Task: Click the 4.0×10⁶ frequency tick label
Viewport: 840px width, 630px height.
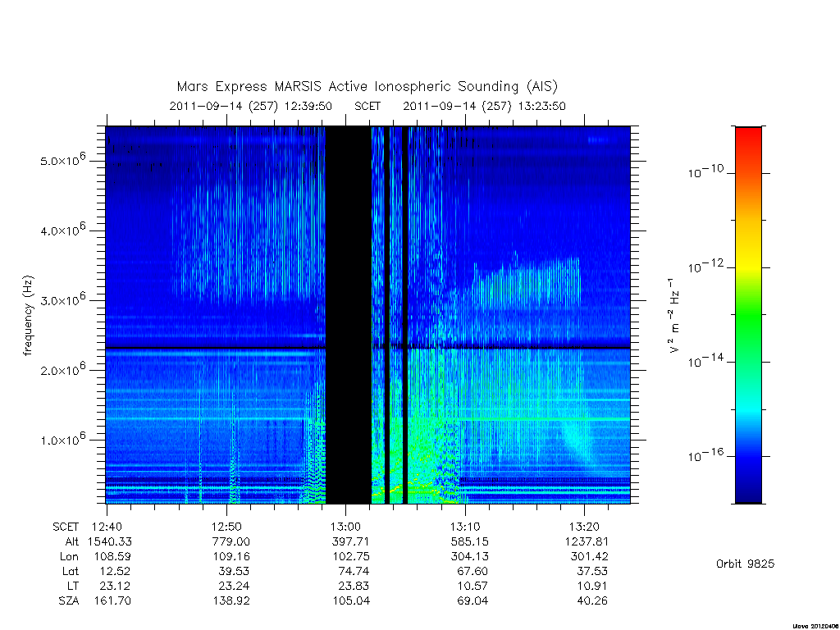Action: [x=62, y=230]
